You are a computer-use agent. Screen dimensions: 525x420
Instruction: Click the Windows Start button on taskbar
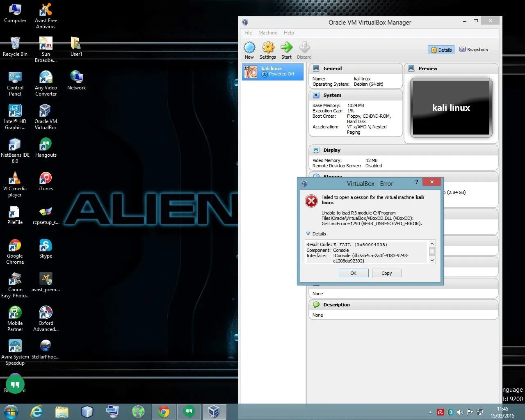pyautogui.click(x=11, y=411)
